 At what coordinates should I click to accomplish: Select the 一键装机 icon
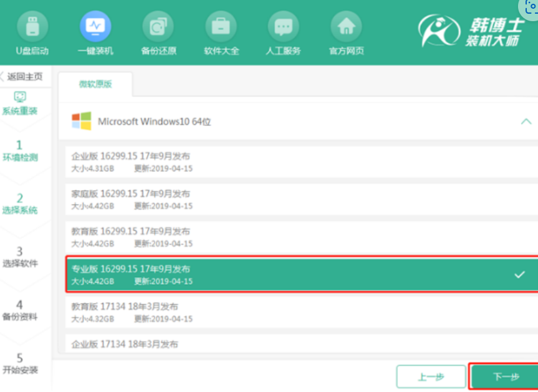[95, 26]
